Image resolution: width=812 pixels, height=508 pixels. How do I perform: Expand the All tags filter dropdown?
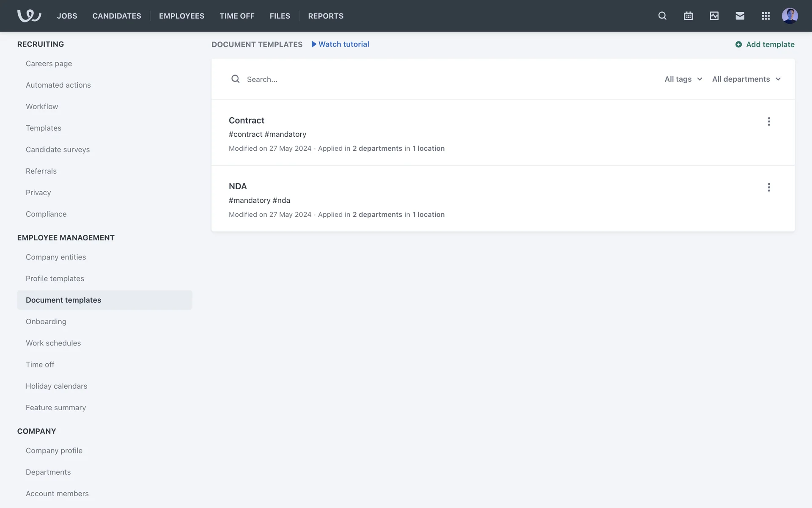point(683,79)
